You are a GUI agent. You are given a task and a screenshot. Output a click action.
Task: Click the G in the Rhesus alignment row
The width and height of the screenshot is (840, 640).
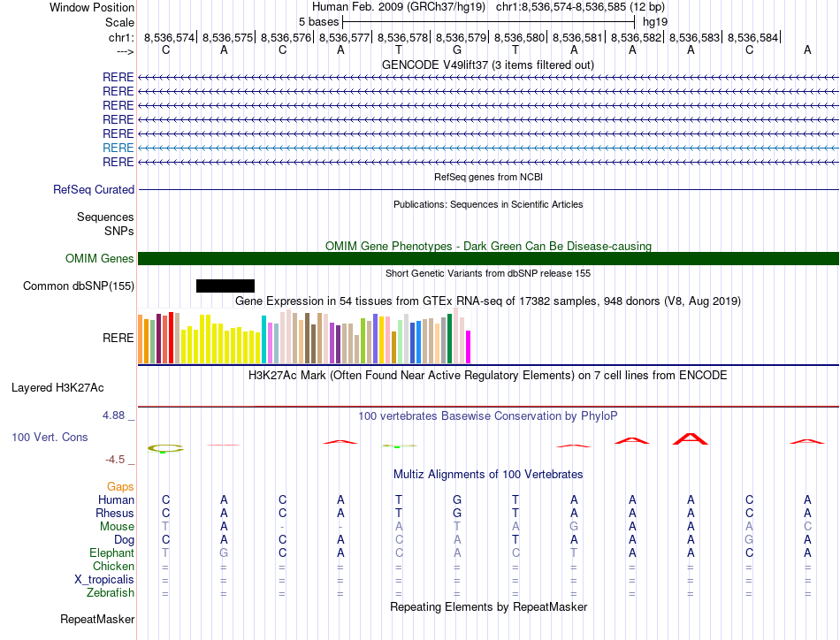tap(457, 513)
